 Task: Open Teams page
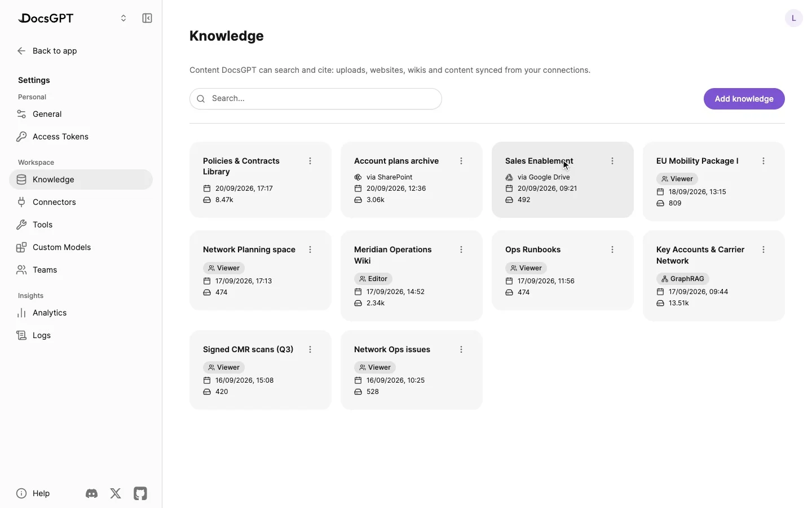(x=81, y=270)
